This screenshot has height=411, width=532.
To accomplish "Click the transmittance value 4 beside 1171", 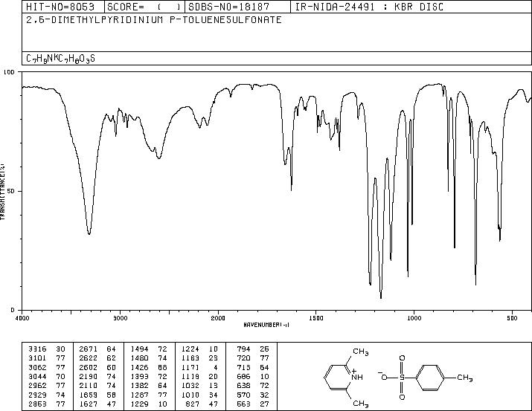I will [216, 367].
